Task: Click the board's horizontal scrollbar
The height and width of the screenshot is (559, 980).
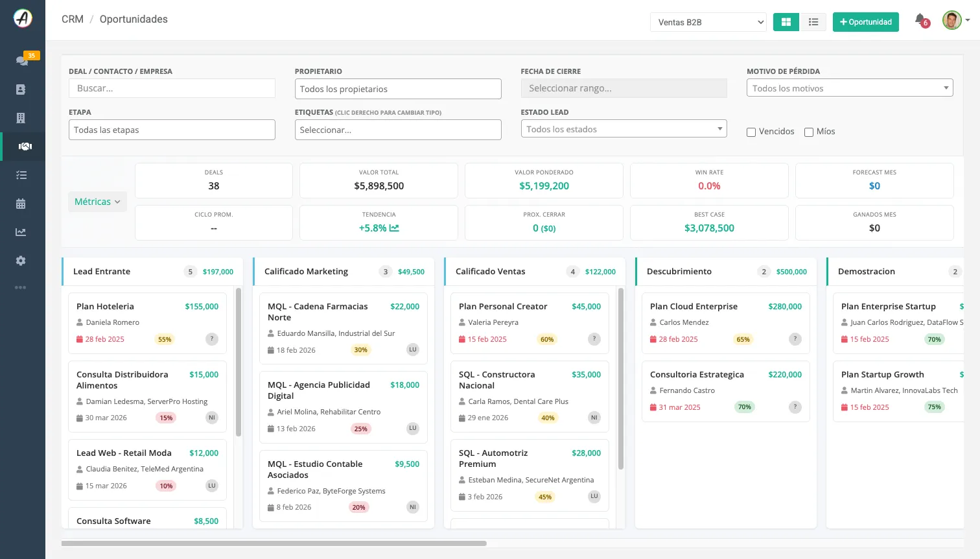Action: coord(274,543)
